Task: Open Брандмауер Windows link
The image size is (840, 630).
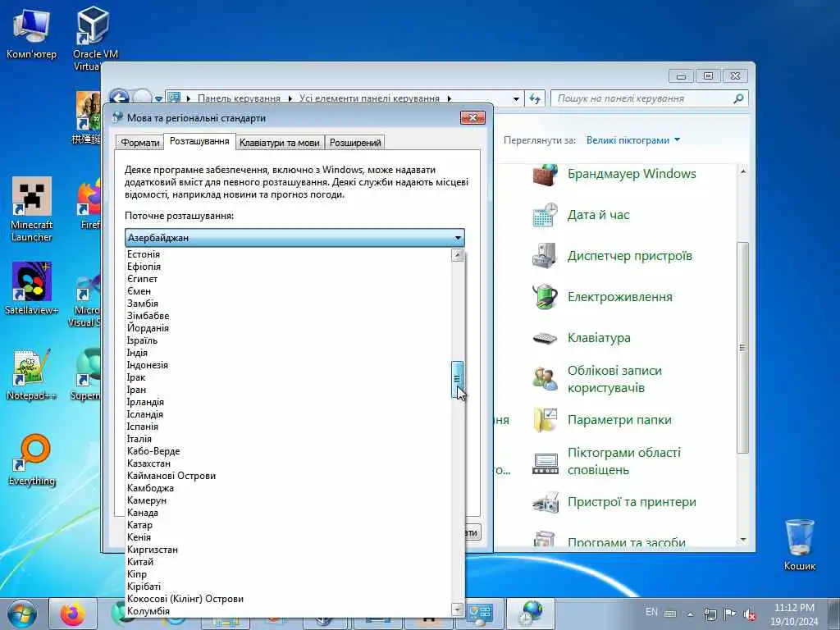Action: click(632, 174)
